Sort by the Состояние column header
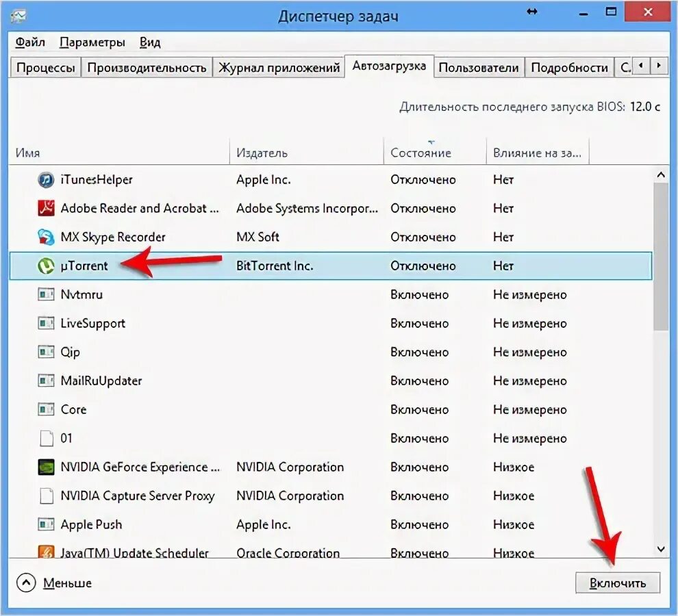This screenshot has width=678, height=616. (x=435, y=152)
